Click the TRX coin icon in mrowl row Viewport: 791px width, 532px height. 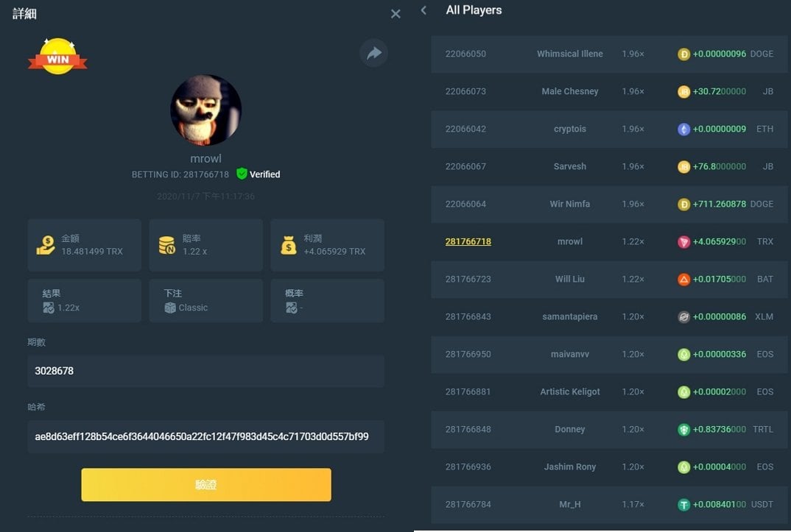pos(683,241)
